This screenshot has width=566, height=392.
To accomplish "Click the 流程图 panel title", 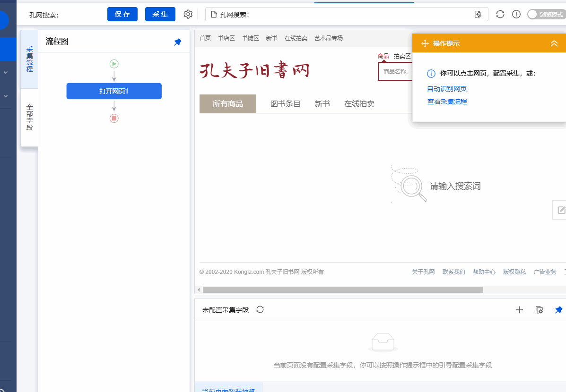I will 57,42.
